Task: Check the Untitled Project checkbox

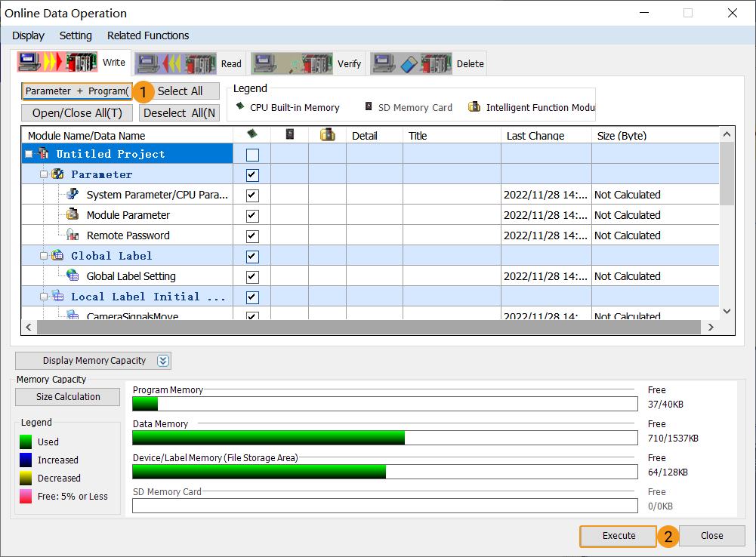Action: pos(251,153)
